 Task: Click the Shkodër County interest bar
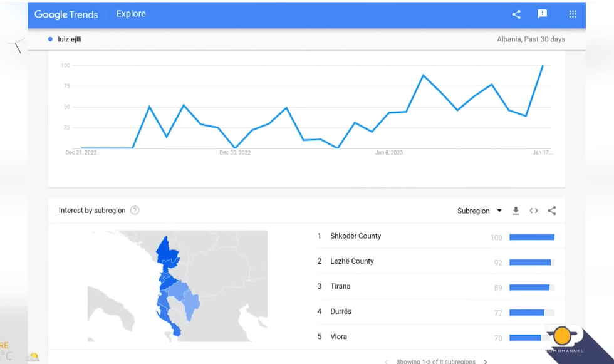coord(532,237)
